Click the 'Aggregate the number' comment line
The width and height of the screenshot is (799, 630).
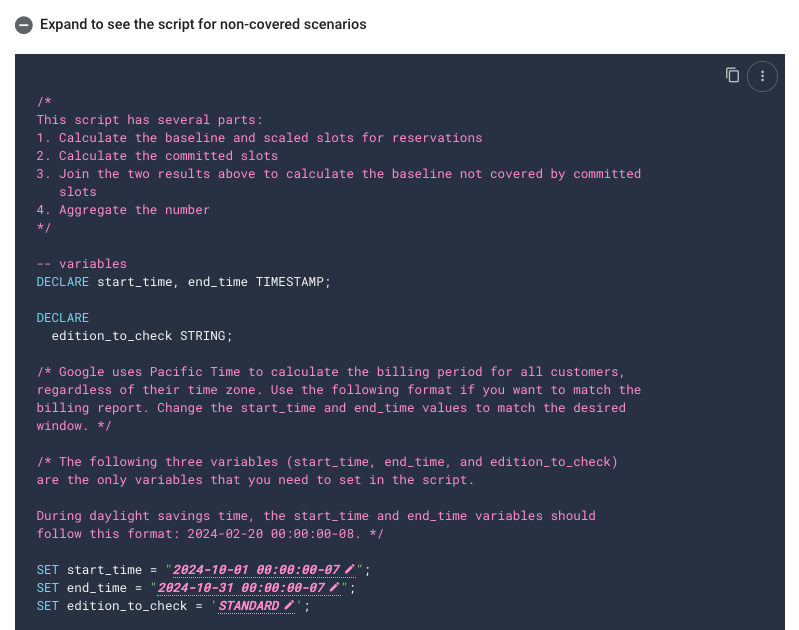click(123, 210)
